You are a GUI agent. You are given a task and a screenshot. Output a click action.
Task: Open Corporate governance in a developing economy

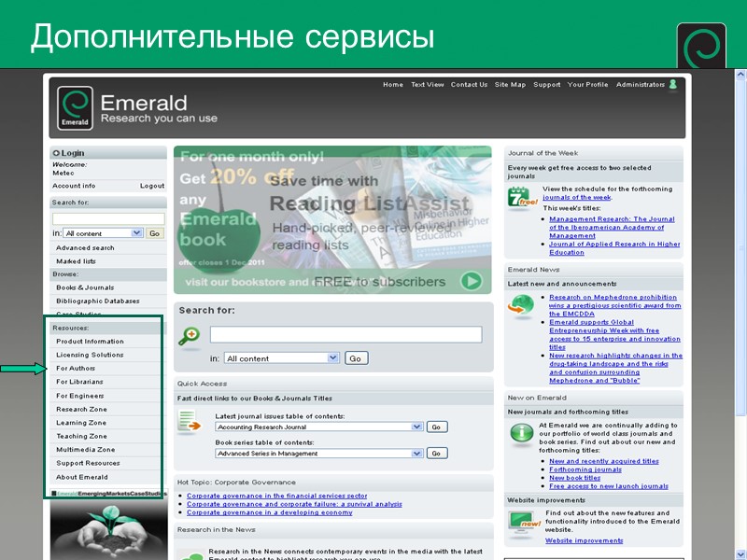tap(270, 512)
